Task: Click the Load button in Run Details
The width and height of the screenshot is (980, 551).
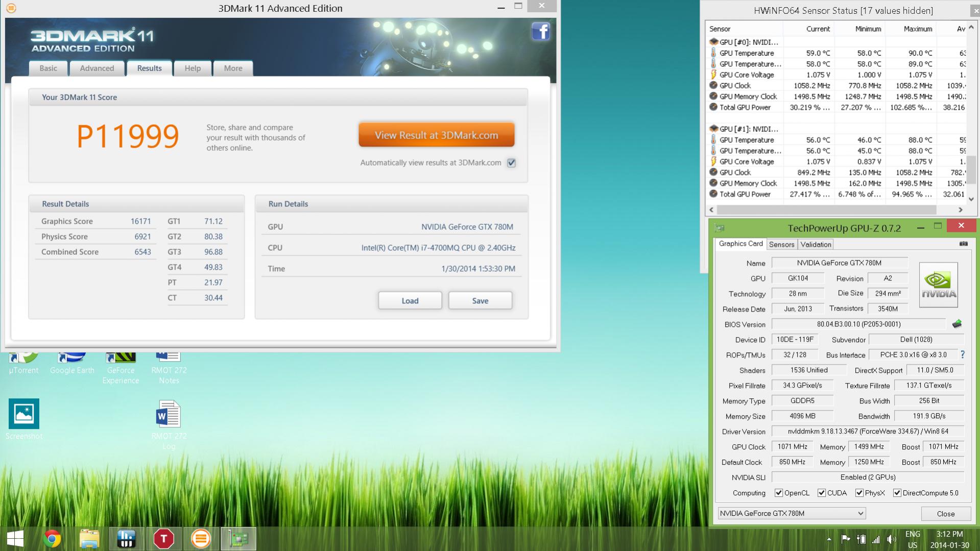Action: point(410,300)
